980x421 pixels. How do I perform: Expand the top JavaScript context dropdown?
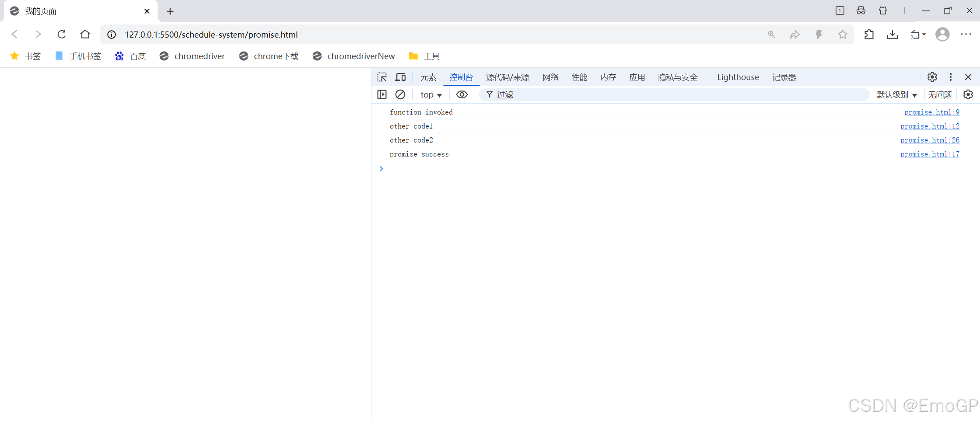[x=431, y=94]
